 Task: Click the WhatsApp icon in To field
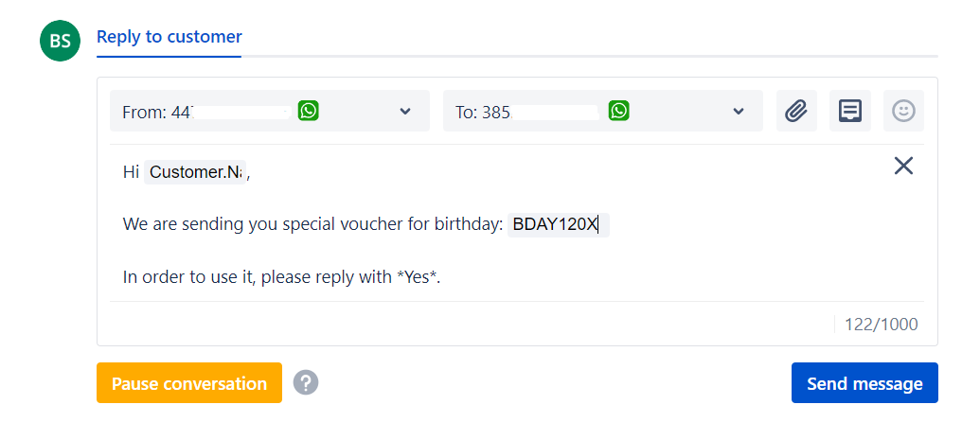[x=618, y=111]
